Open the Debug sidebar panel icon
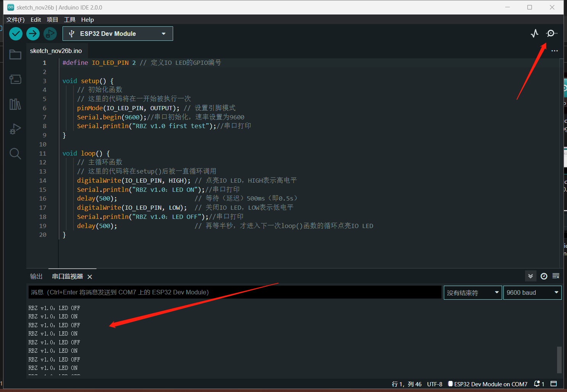This screenshot has height=392, width=567. coord(15,129)
